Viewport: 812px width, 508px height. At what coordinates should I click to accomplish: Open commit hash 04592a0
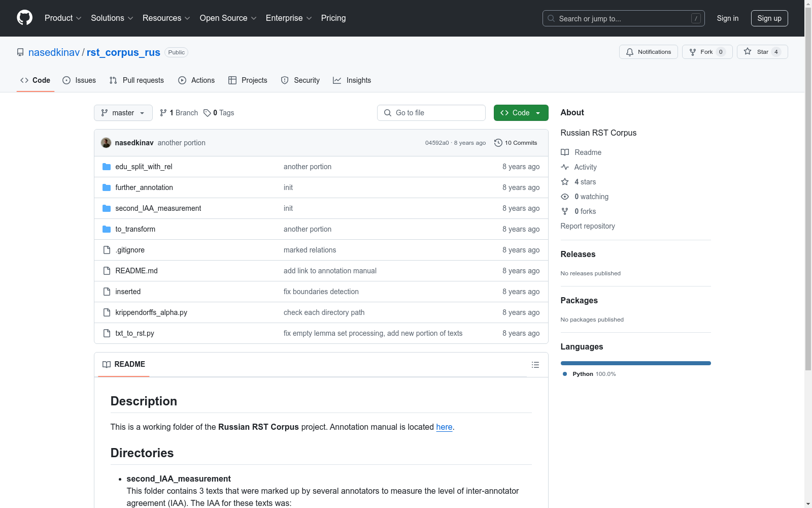click(x=437, y=143)
